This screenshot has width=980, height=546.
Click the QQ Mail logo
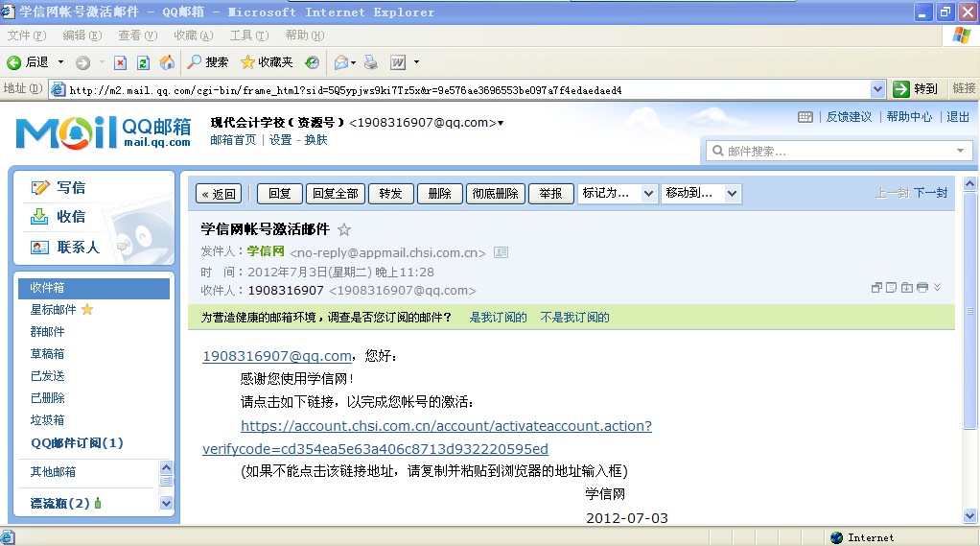[104, 132]
